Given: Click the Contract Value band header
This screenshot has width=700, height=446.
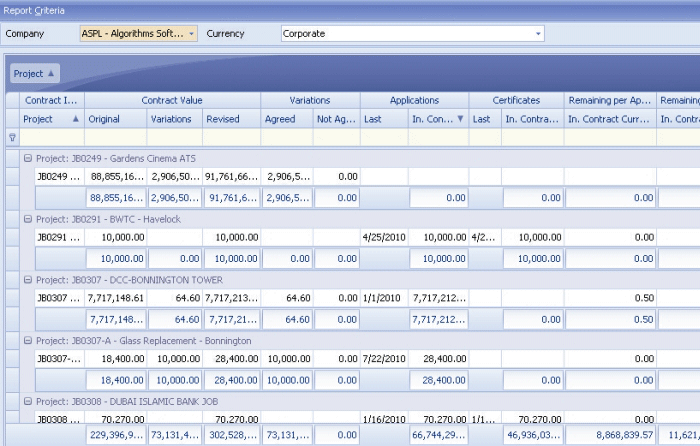Looking at the screenshot, I should point(172,100).
